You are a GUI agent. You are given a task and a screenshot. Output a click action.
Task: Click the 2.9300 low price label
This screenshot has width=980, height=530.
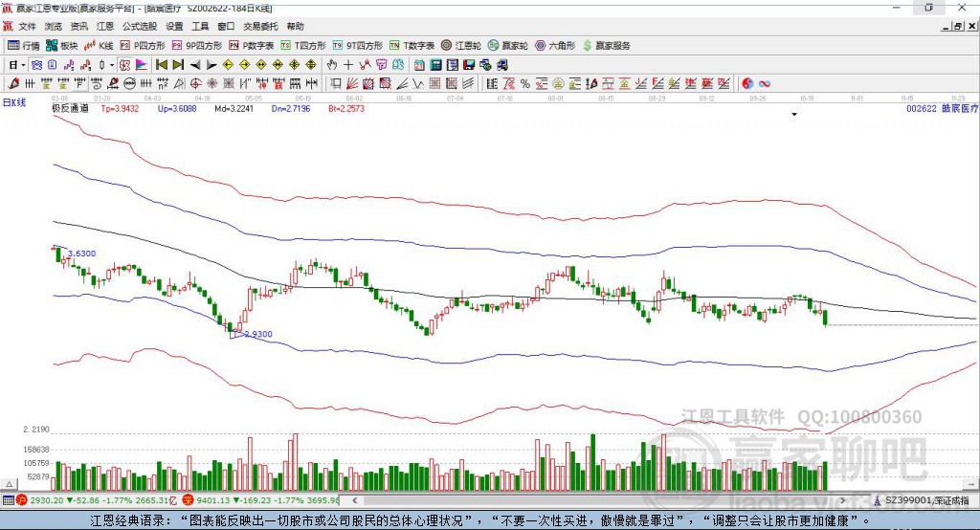tap(258, 334)
